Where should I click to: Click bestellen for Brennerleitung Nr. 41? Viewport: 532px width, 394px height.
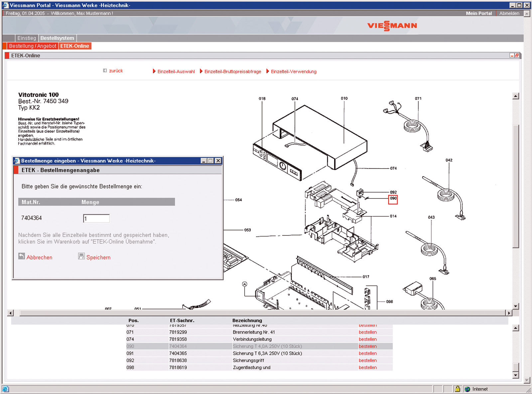point(368,332)
